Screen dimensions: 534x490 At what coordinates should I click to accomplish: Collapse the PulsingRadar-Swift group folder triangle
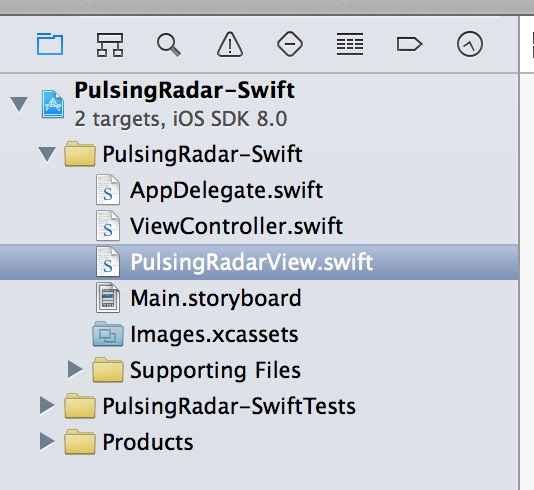[x=47, y=154]
